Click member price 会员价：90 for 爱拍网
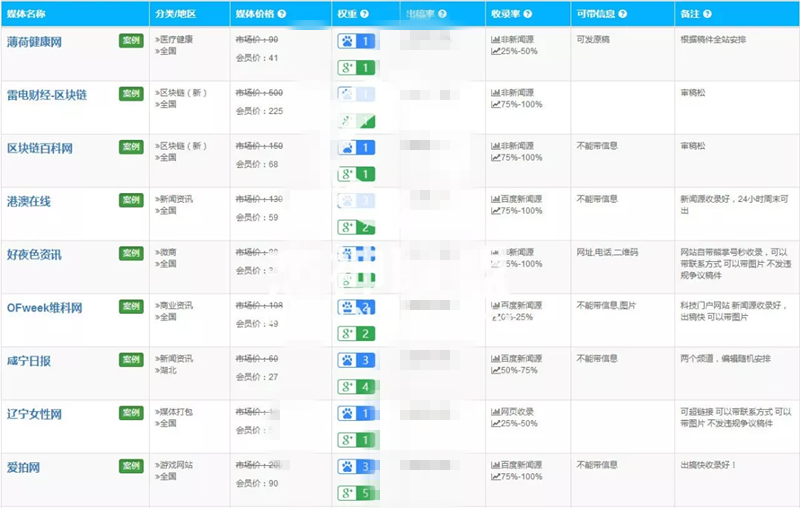800x508 pixels. pos(257,483)
